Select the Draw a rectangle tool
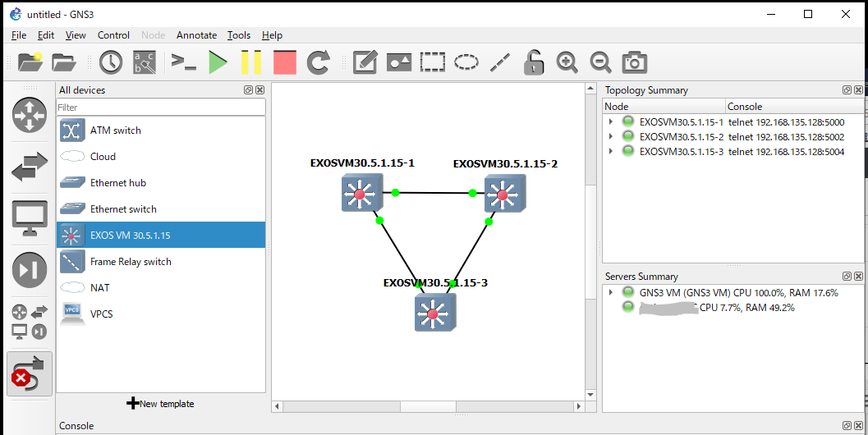This screenshot has height=435, width=868. coord(432,62)
